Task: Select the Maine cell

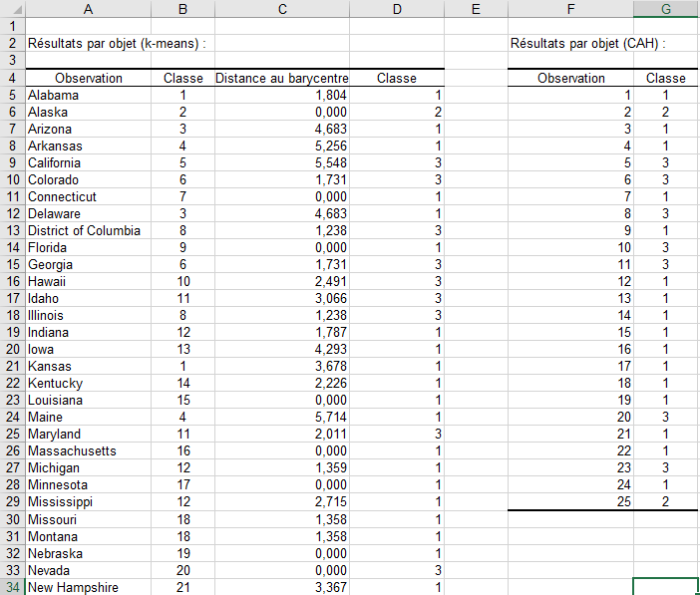Action: 89,418
